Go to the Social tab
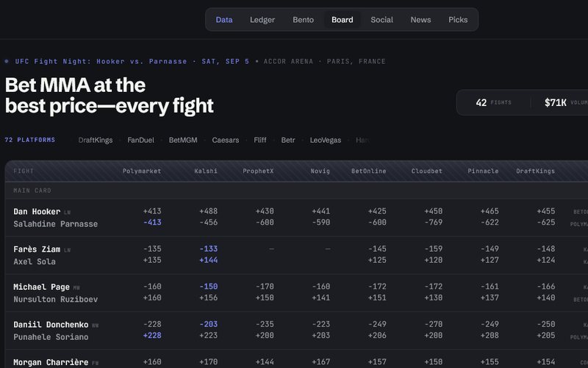The height and width of the screenshot is (368, 588). [381, 20]
